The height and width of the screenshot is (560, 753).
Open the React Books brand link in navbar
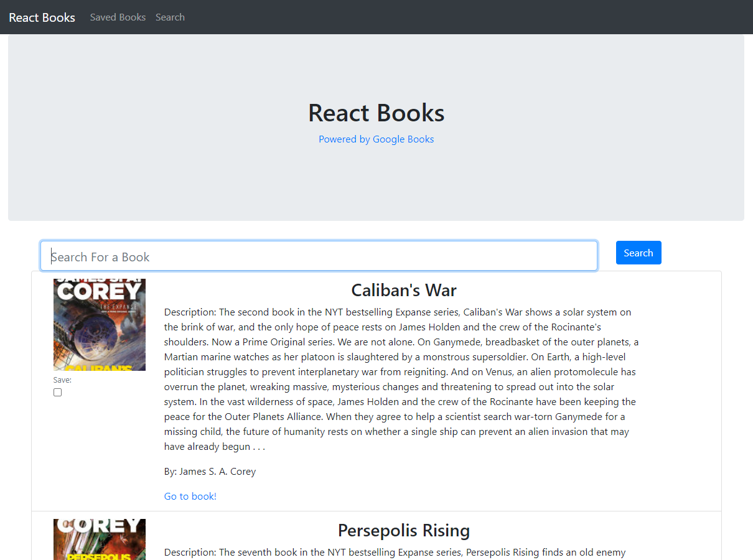(x=42, y=17)
